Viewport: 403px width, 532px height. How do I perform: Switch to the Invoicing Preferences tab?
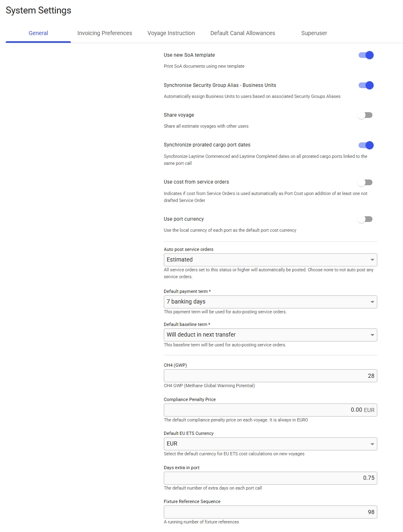[105, 33]
